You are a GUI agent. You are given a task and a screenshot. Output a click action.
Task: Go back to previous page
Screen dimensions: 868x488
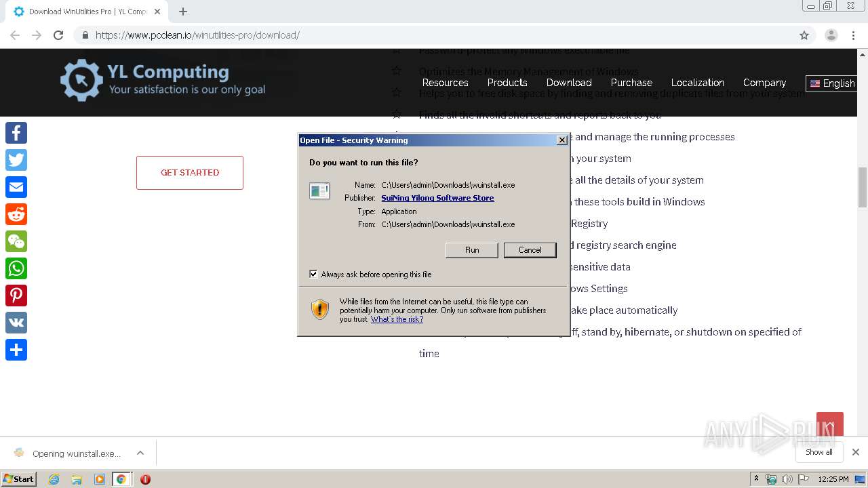coord(15,35)
